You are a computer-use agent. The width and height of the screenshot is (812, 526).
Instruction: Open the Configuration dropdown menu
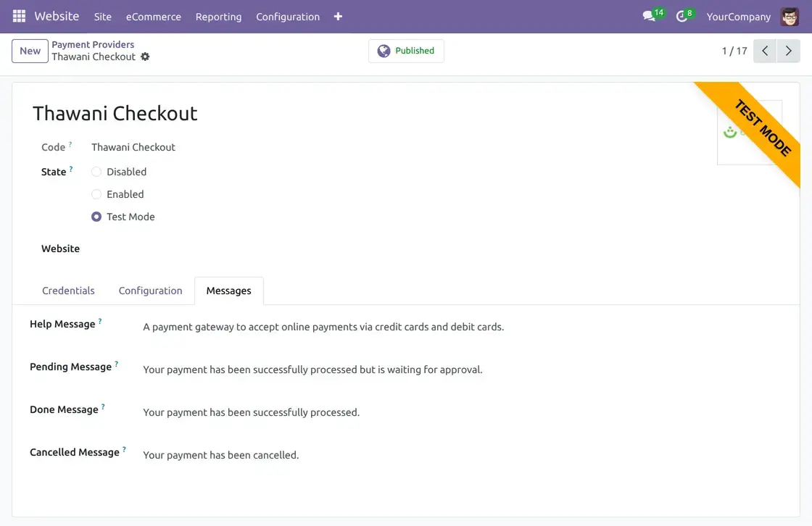point(288,17)
